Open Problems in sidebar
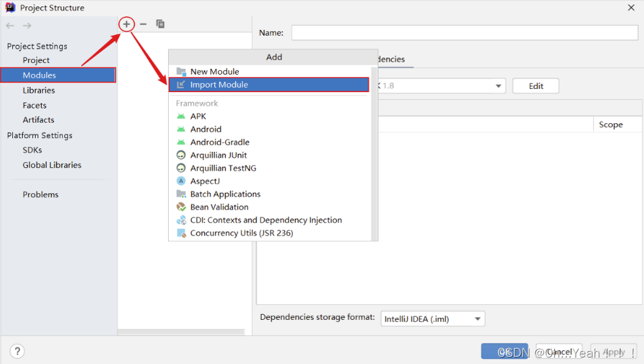Screen dimensions: 644x364 click(x=40, y=195)
